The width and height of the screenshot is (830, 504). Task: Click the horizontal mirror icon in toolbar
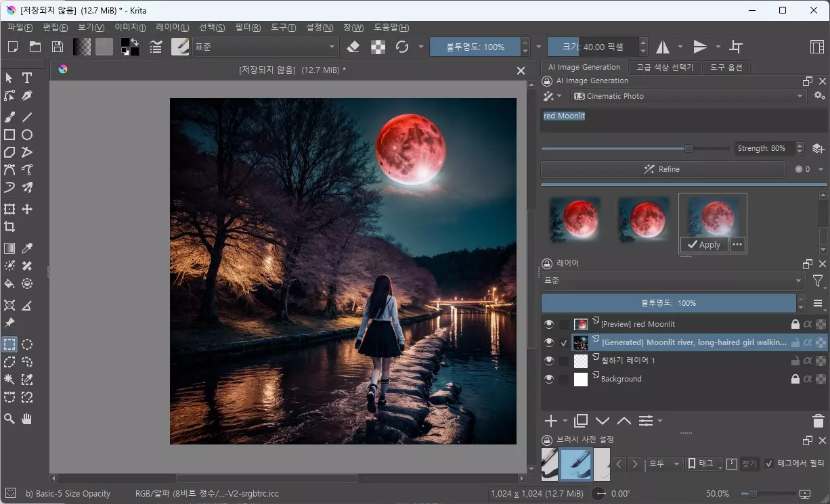tap(662, 46)
